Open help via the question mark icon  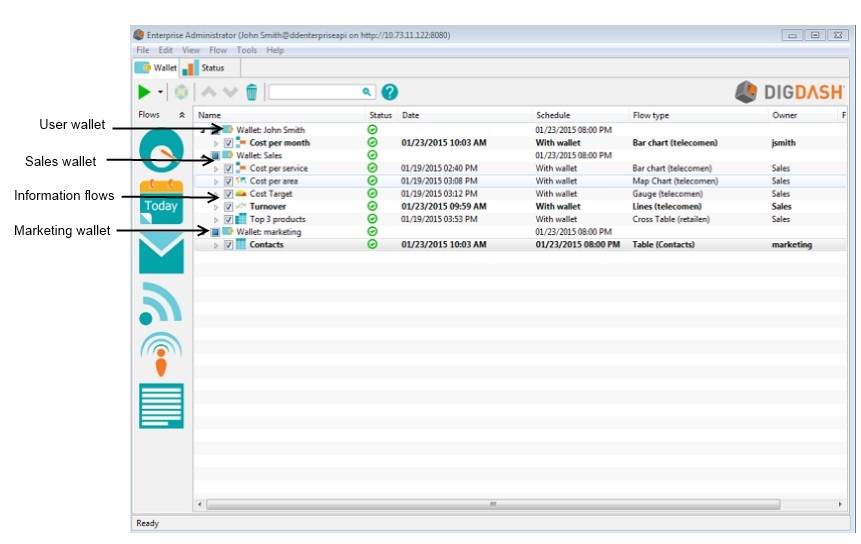pyautogui.click(x=389, y=92)
